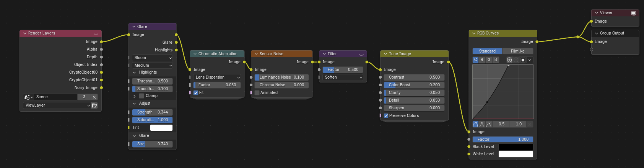This screenshot has width=644, height=168.
Task: Enable the Clamp checkbox in Glare
Action: coord(141,96)
